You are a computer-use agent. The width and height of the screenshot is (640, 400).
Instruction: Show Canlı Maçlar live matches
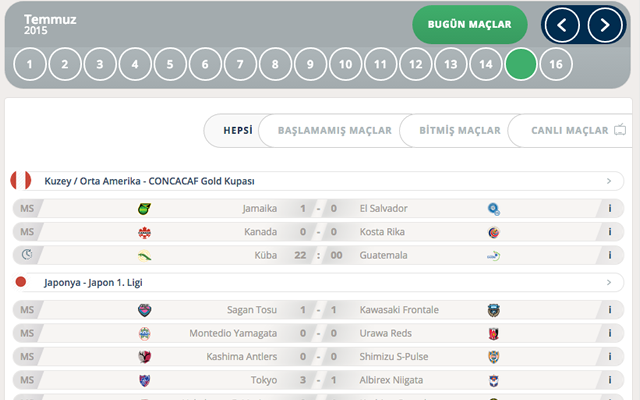coord(570,130)
